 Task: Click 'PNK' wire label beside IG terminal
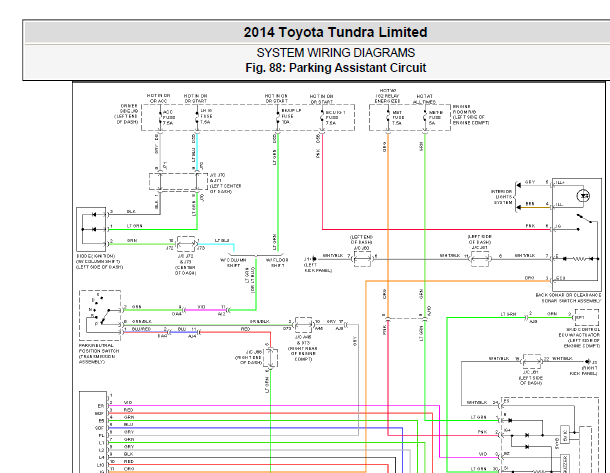[530, 226]
